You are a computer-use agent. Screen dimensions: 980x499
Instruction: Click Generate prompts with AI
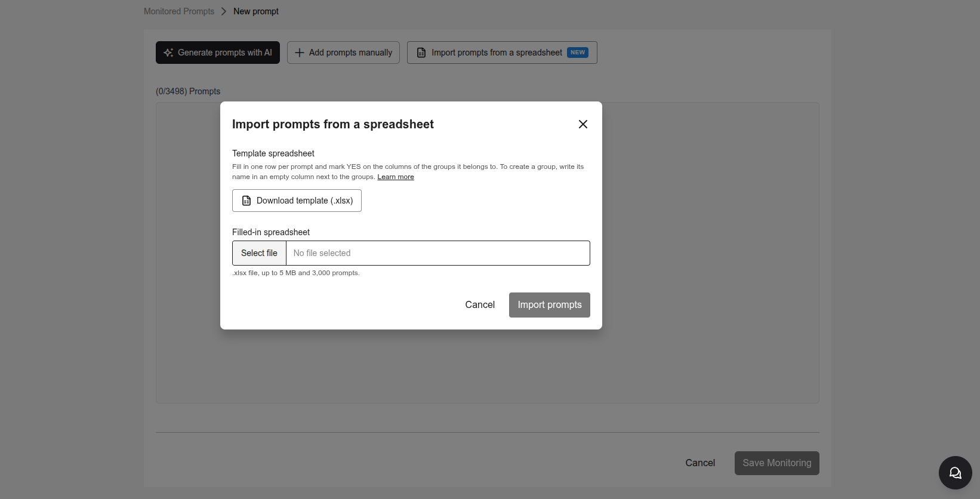pyautogui.click(x=218, y=53)
